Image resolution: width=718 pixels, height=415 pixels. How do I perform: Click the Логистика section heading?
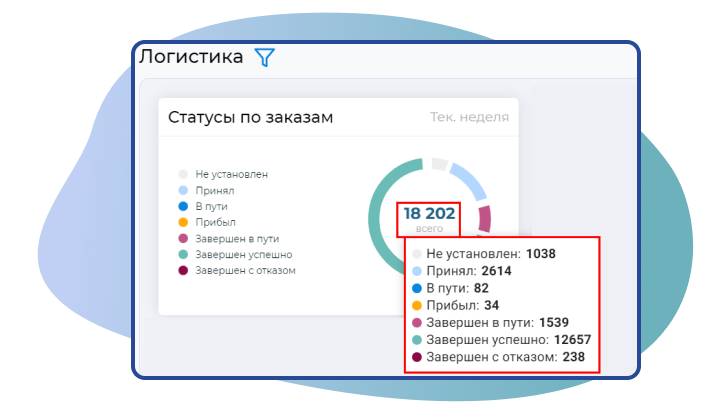(190, 57)
